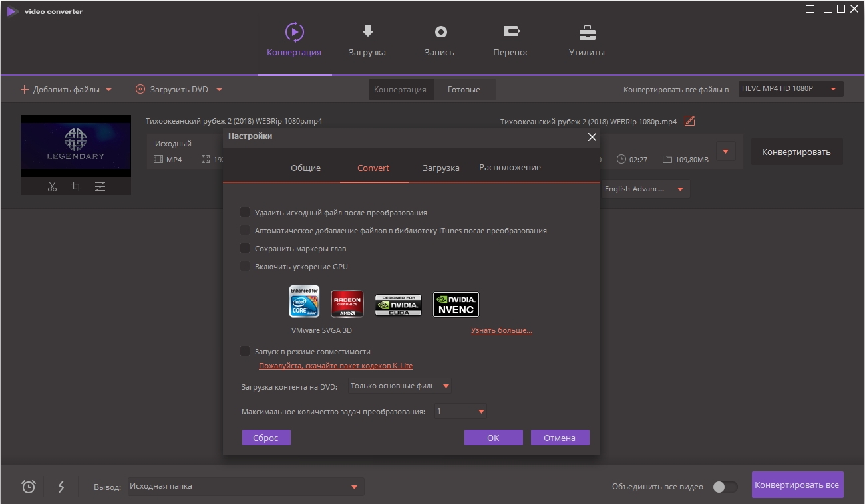The width and height of the screenshot is (865, 504).
Task: Click the Legendary video thumbnail
Action: pos(76,146)
